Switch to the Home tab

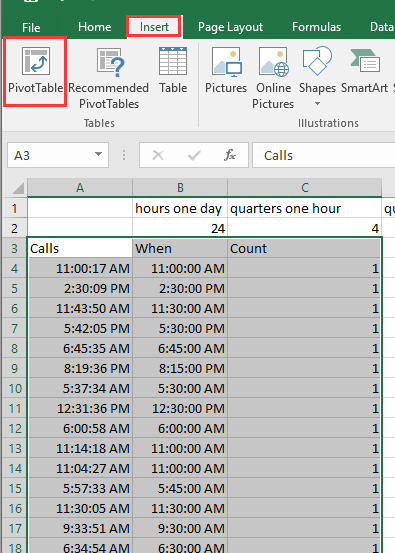tap(95, 27)
